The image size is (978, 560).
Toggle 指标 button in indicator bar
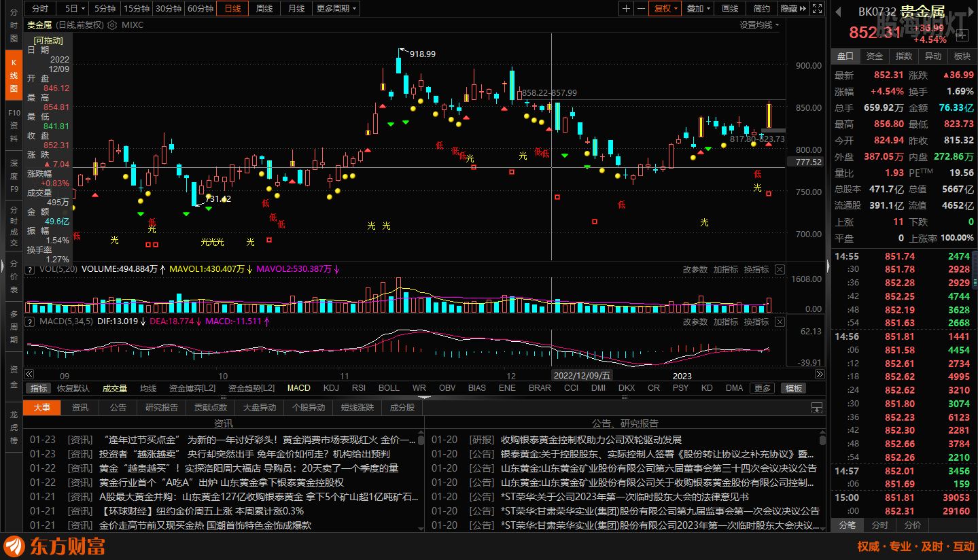[x=39, y=388]
